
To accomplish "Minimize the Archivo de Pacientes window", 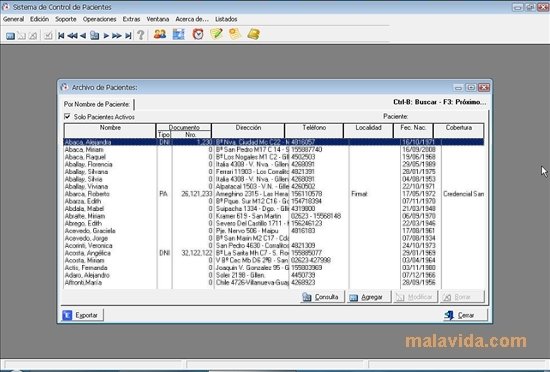I will [x=458, y=87].
